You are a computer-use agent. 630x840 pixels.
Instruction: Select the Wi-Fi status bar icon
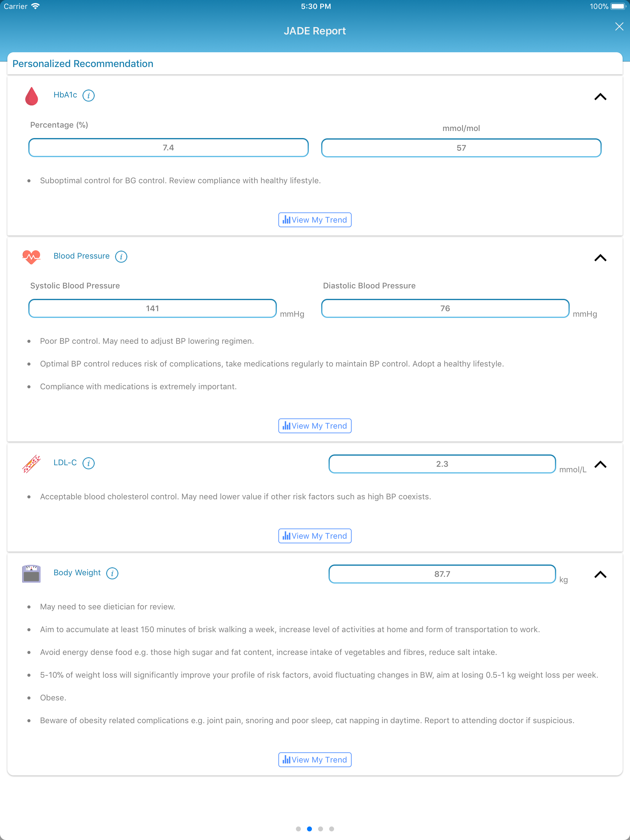35,6
